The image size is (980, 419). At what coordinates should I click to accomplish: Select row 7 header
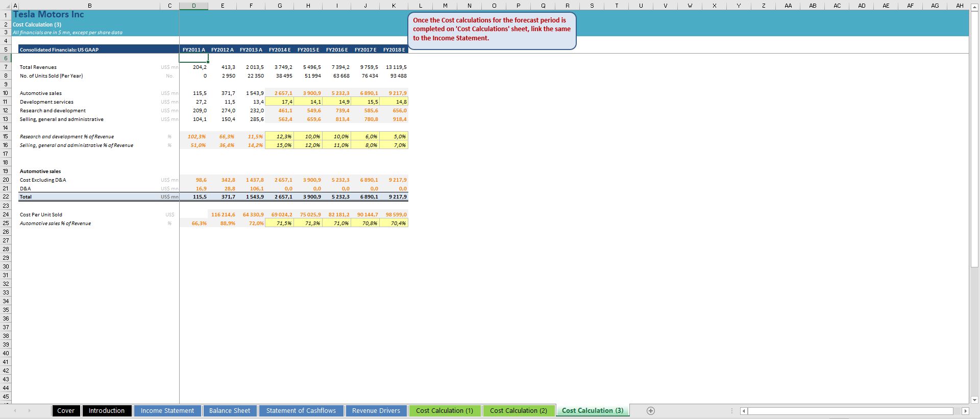tap(6, 67)
